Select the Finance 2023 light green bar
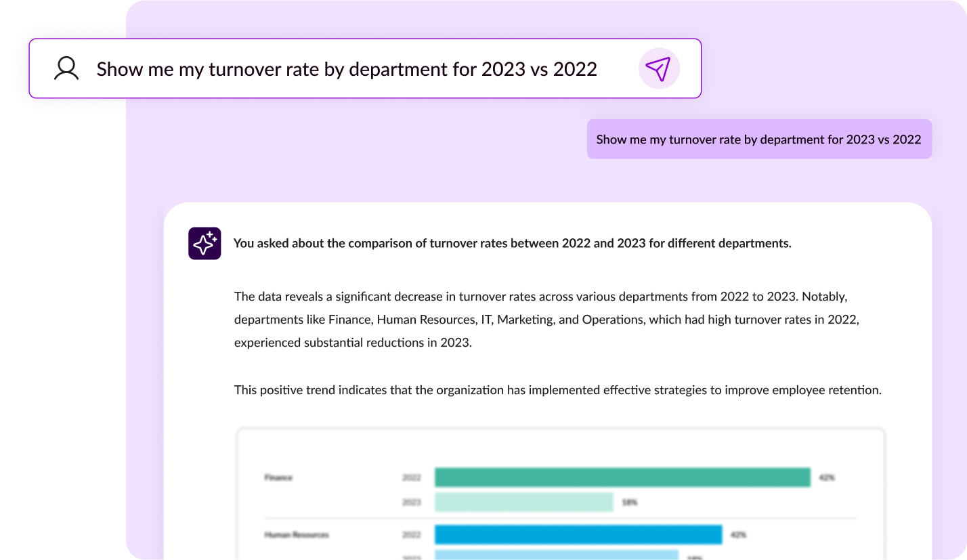This screenshot has height=560, width=967. 523,502
